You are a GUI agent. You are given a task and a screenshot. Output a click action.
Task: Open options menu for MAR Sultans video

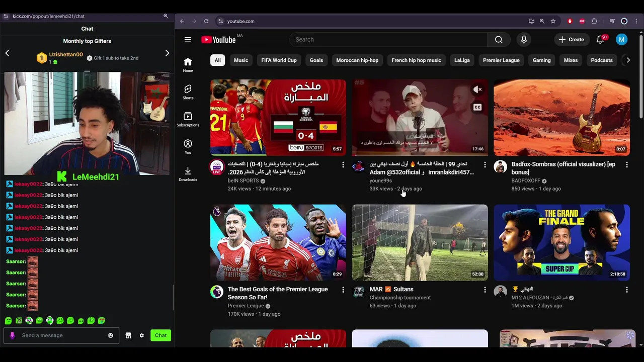click(x=485, y=290)
